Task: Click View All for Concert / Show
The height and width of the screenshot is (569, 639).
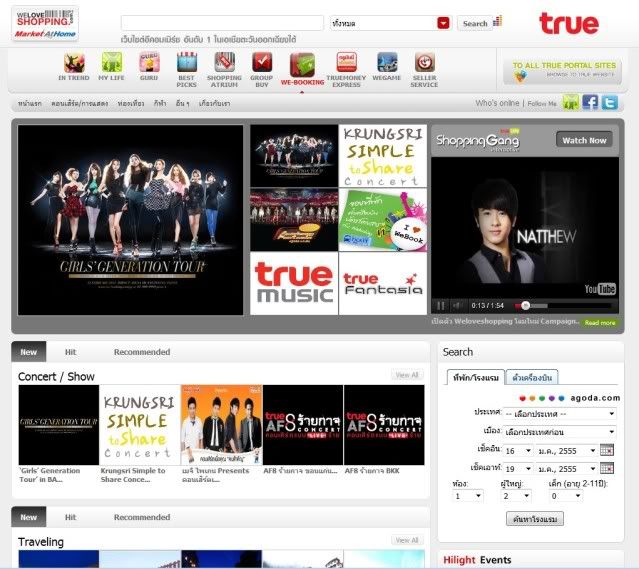Action: coord(407,375)
